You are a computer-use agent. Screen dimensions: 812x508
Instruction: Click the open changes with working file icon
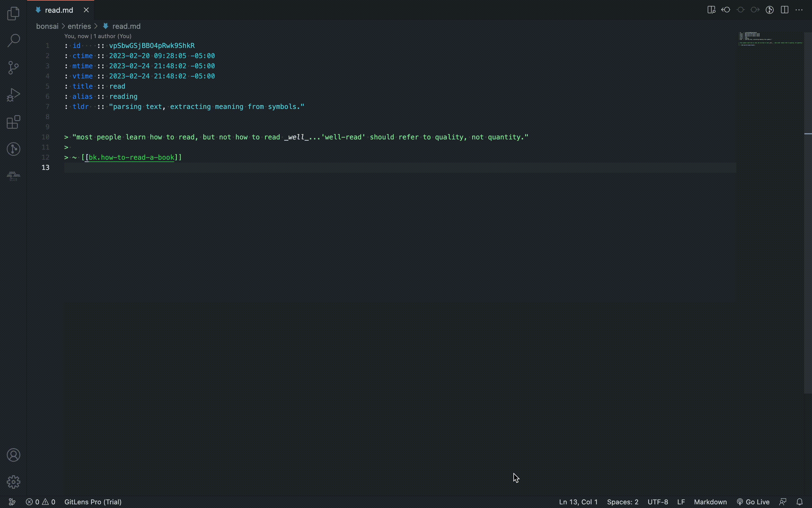[x=741, y=10]
